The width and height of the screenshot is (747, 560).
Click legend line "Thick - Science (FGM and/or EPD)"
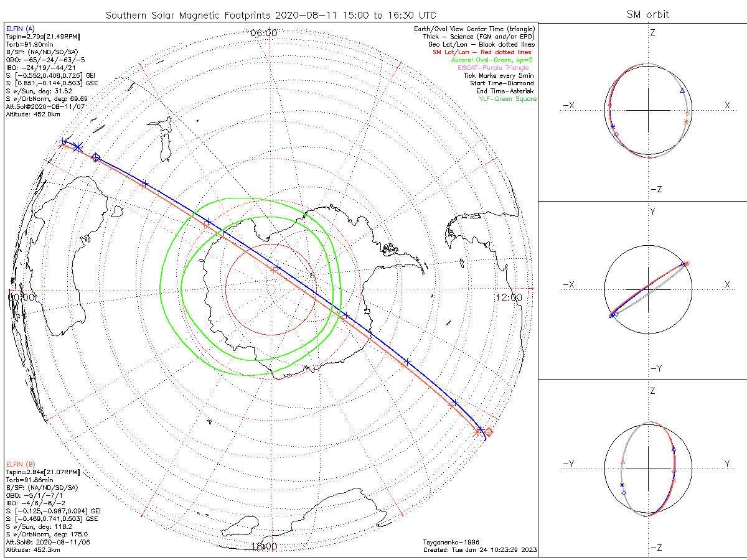[479, 37]
